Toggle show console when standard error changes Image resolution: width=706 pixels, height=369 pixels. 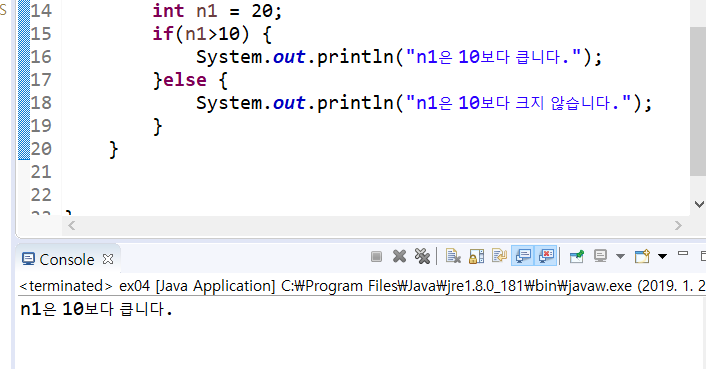tap(546, 256)
